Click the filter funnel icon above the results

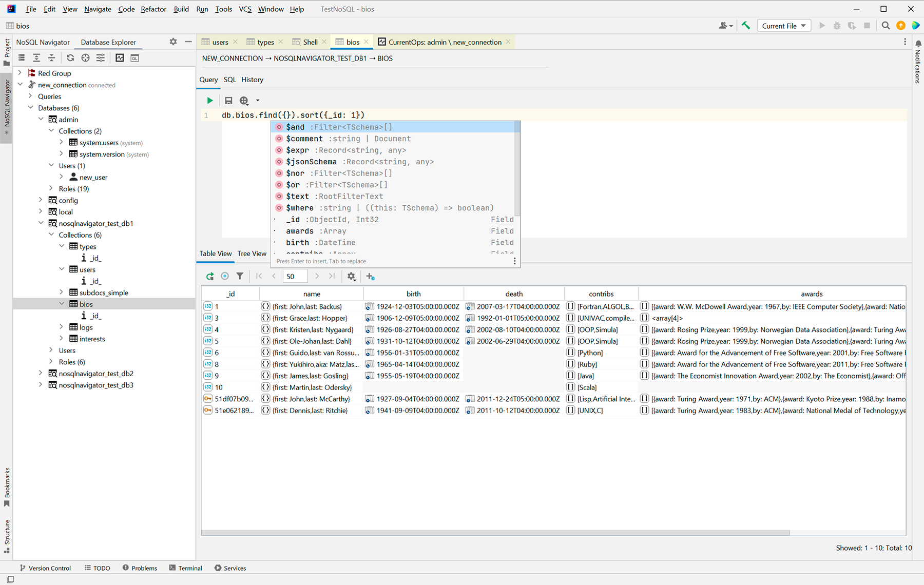pos(240,276)
